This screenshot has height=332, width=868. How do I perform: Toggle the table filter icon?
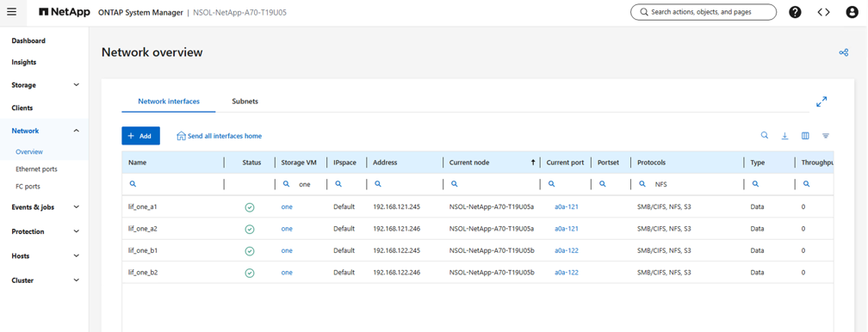[826, 136]
